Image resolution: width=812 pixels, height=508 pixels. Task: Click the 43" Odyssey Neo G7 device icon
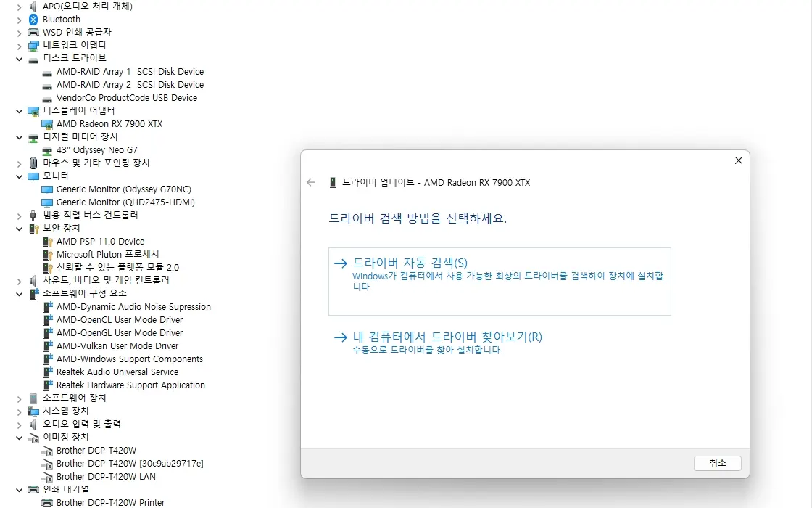pos(47,150)
